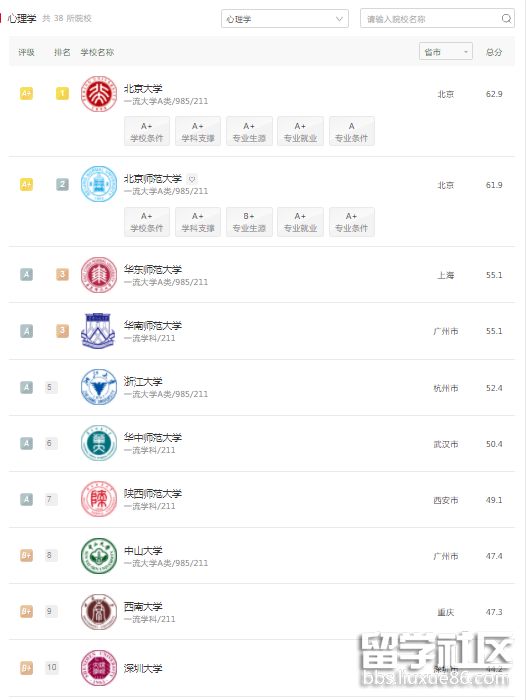The image size is (526, 700).
Task: Click the Zhejiang University eagle emblem
Action: pos(98,387)
